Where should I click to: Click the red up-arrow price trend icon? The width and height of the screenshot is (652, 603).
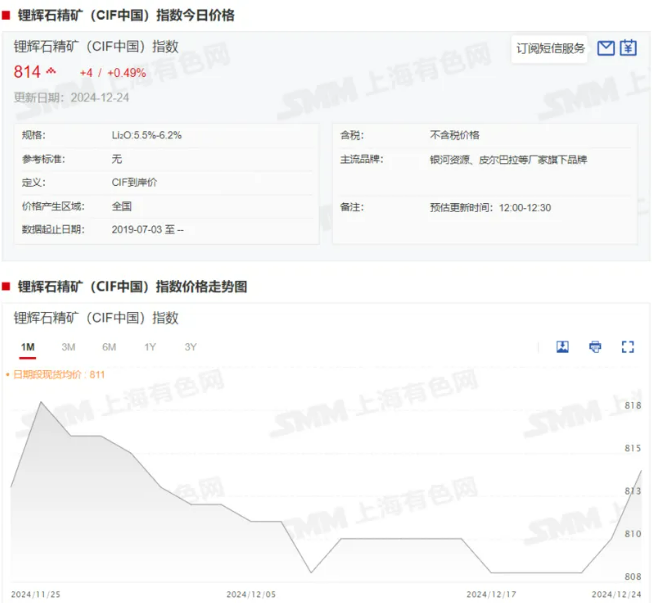click(x=51, y=72)
